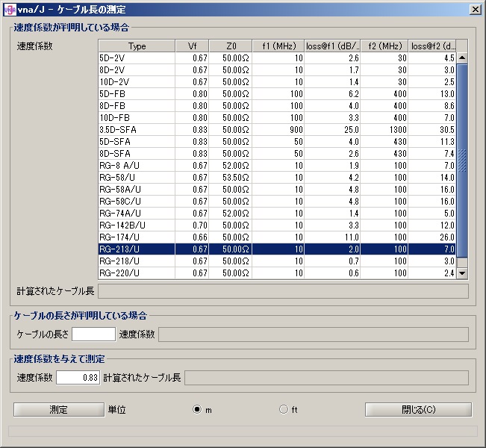Select the 5D-SFA cable row

click(x=277, y=142)
